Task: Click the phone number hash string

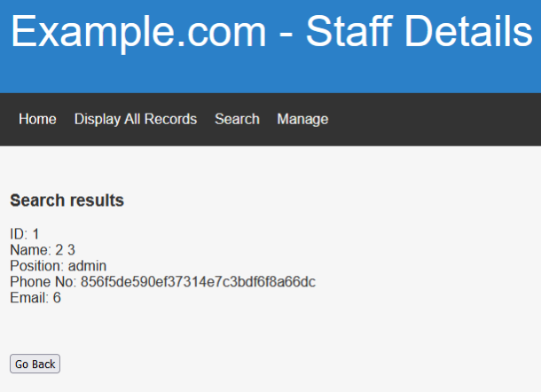Action: pos(198,282)
